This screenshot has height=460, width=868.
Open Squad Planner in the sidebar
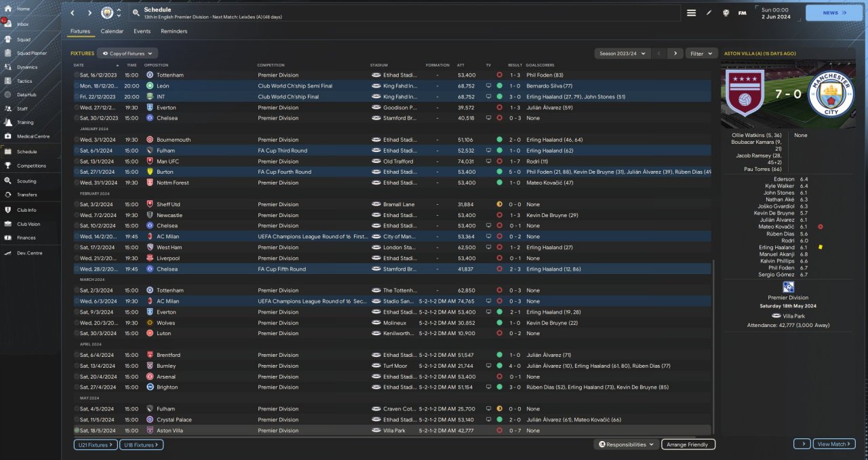(31, 53)
